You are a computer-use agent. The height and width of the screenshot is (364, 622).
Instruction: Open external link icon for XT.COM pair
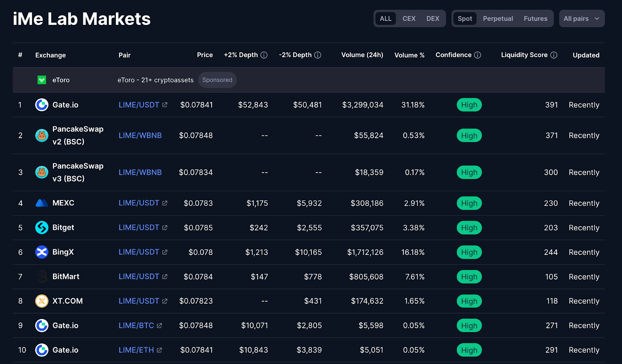165,301
